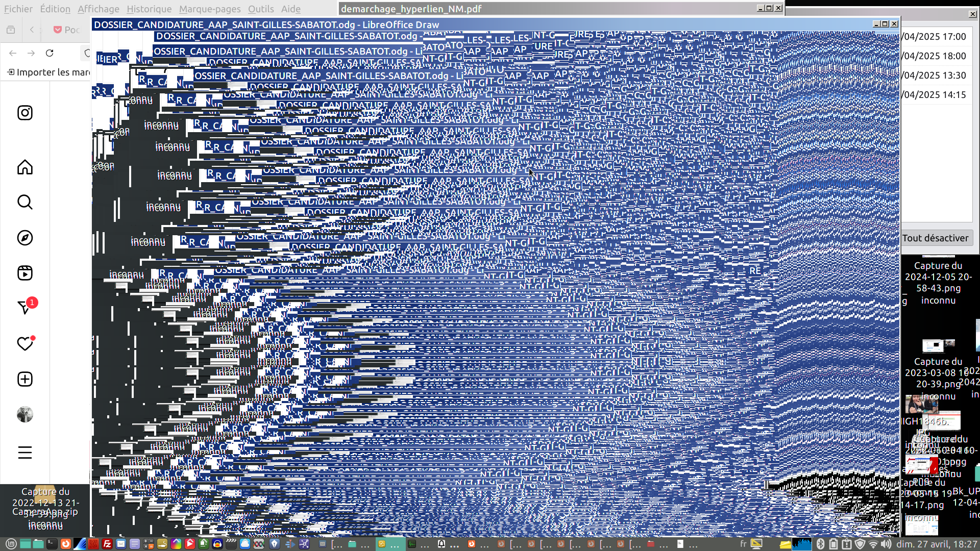Image resolution: width=980 pixels, height=551 pixels.
Task: Open the Historique menu
Action: point(149,9)
